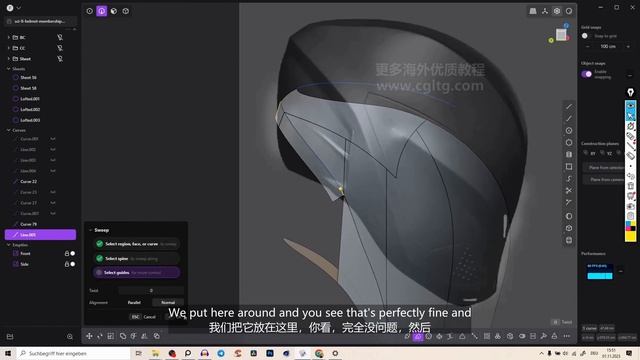The height and width of the screenshot is (360, 640).
Task: Choose the Spiral curve tool in the right toolbar
Action: tap(569, 179)
